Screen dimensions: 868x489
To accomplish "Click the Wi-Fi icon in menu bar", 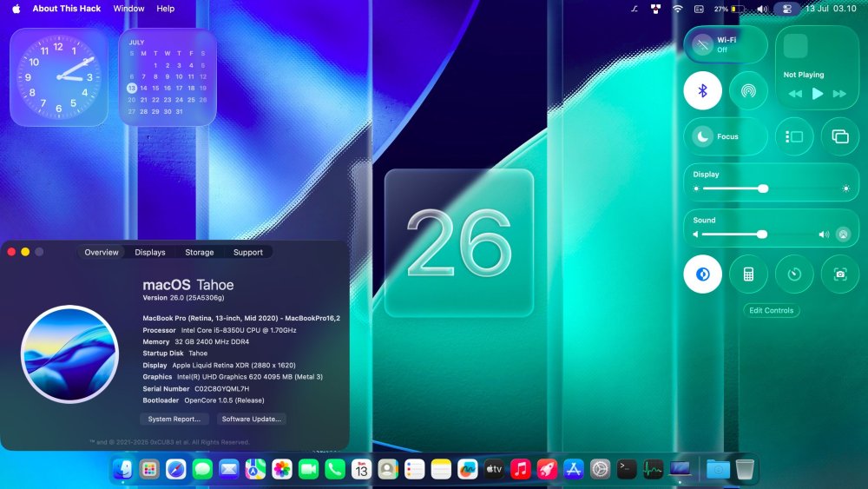I will (x=678, y=9).
